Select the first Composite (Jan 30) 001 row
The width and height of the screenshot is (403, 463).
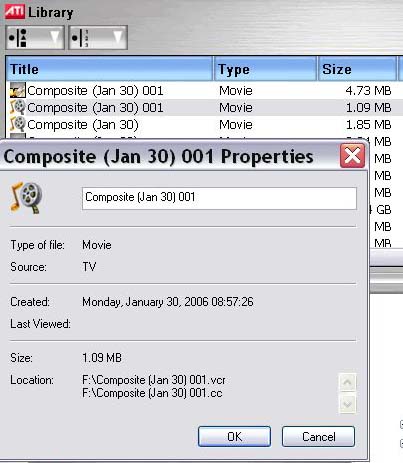coord(204,90)
